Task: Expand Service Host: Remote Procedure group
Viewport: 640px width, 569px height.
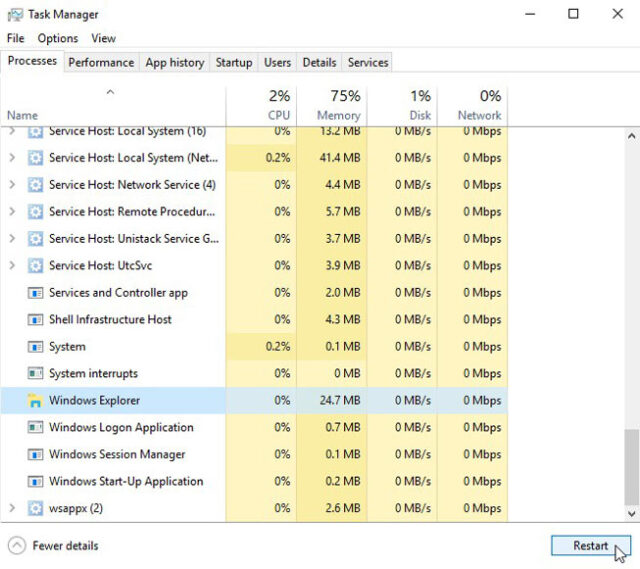Action: (12, 212)
